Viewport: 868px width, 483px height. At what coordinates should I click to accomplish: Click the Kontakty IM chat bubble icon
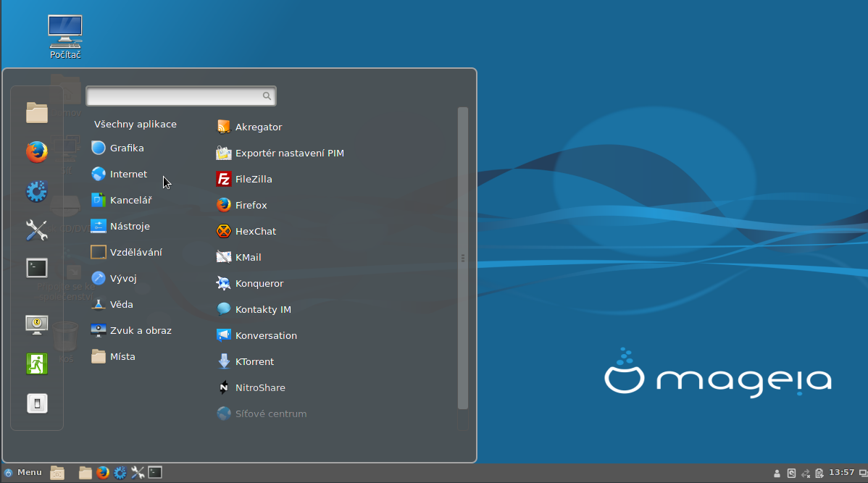224,309
